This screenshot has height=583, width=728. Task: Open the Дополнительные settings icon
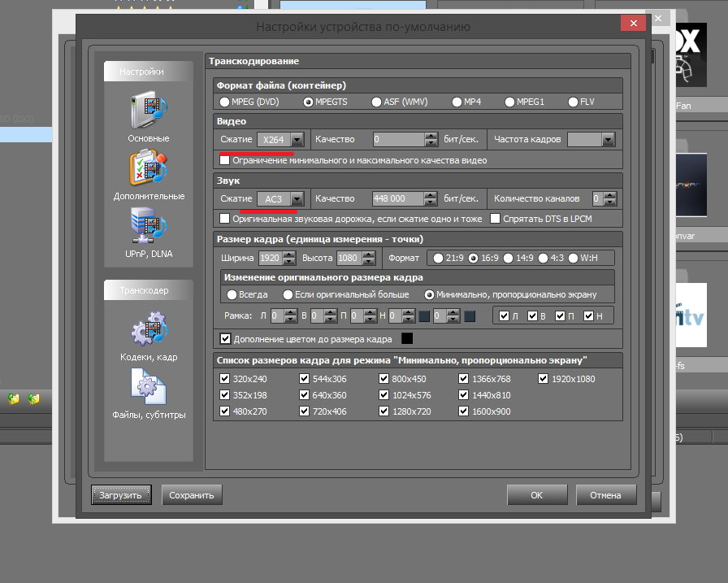(x=148, y=169)
